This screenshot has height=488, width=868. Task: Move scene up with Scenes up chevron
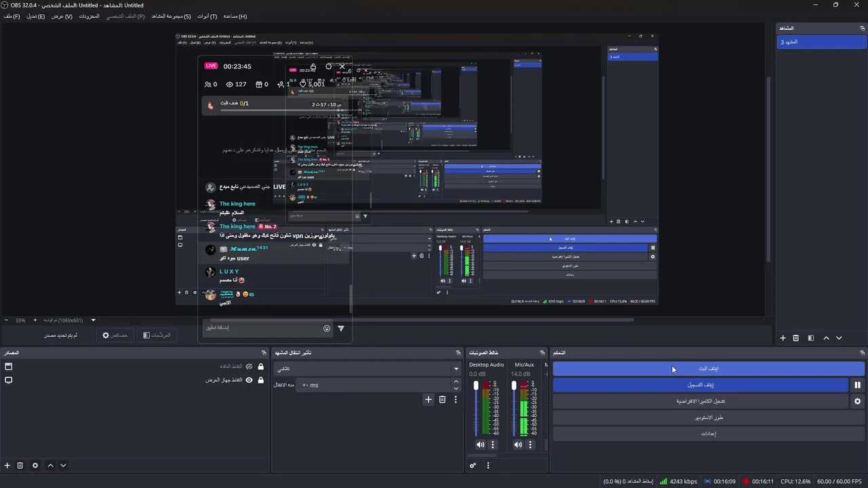click(826, 338)
